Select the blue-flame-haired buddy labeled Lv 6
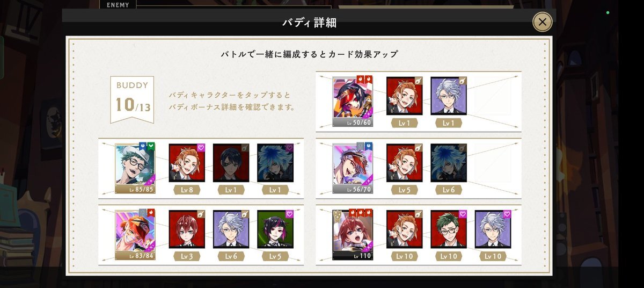 (449, 162)
